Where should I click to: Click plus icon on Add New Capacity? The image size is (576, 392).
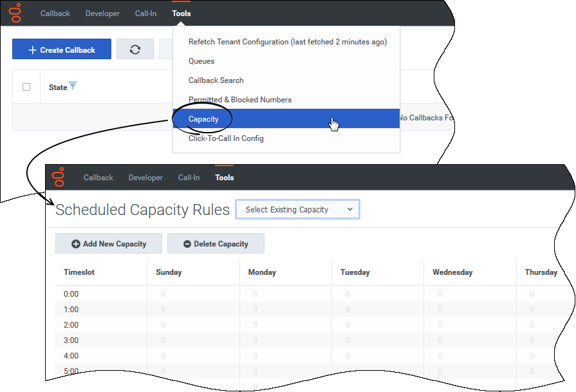click(75, 244)
